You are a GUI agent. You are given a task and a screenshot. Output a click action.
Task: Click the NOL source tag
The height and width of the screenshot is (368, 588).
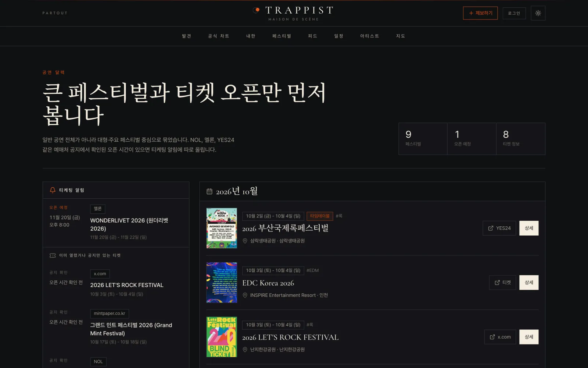tap(98, 362)
